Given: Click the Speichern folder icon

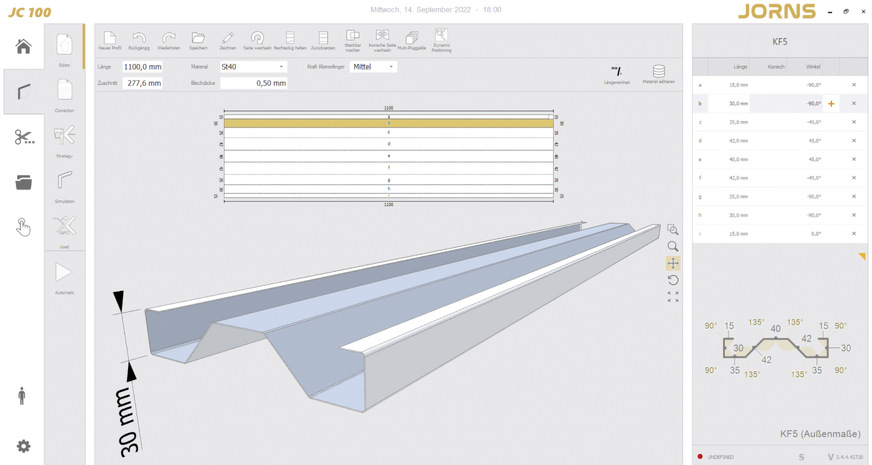Looking at the screenshot, I should pos(198,38).
